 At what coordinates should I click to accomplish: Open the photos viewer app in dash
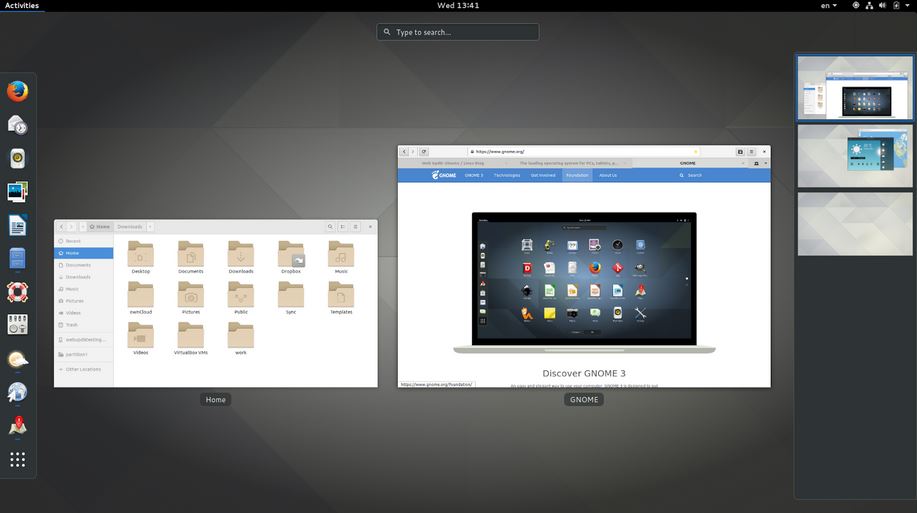(x=18, y=192)
